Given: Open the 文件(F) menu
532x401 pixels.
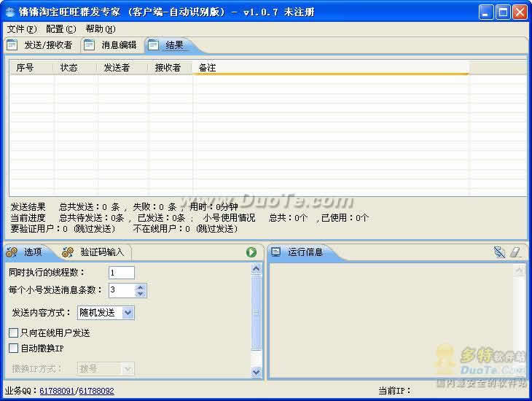Looking at the screenshot, I should [x=22, y=29].
